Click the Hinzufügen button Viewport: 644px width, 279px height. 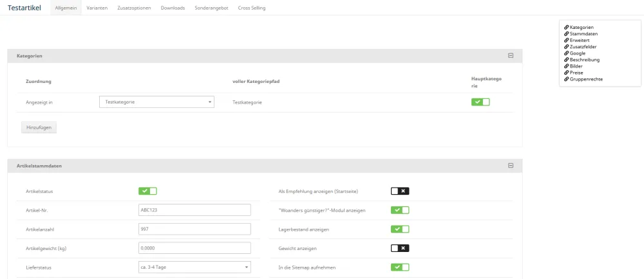39,127
